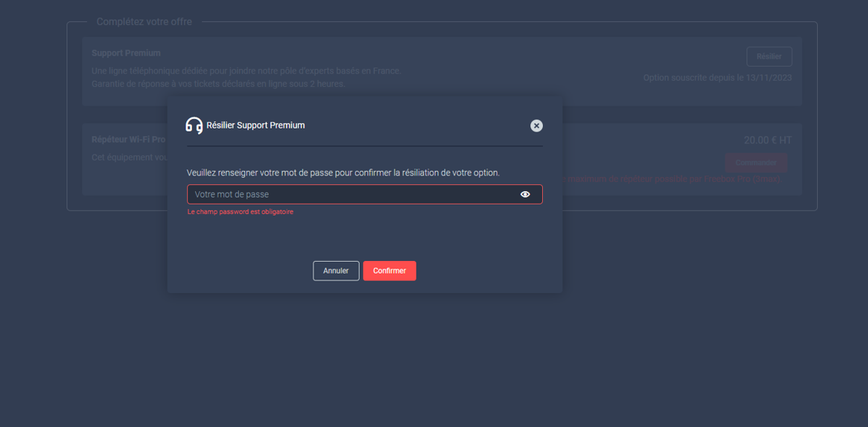The height and width of the screenshot is (427, 868).
Task: Confirm the cancellation with Confirmer
Action: (x=389, y=270)
